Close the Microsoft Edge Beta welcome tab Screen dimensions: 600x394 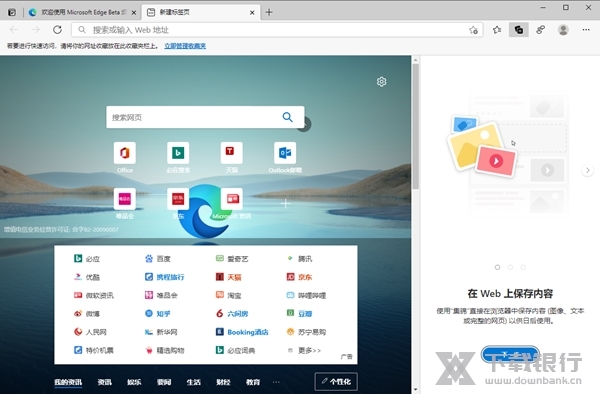134,13
